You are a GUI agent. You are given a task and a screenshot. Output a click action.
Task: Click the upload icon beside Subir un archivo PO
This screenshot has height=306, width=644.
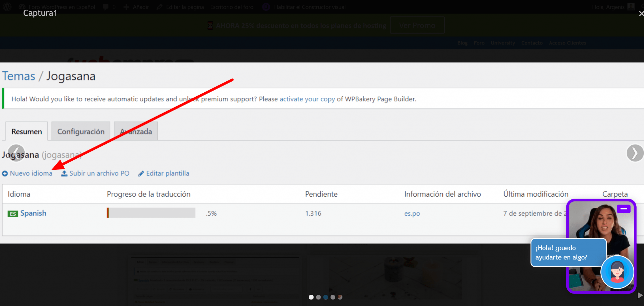pos(64,173)
